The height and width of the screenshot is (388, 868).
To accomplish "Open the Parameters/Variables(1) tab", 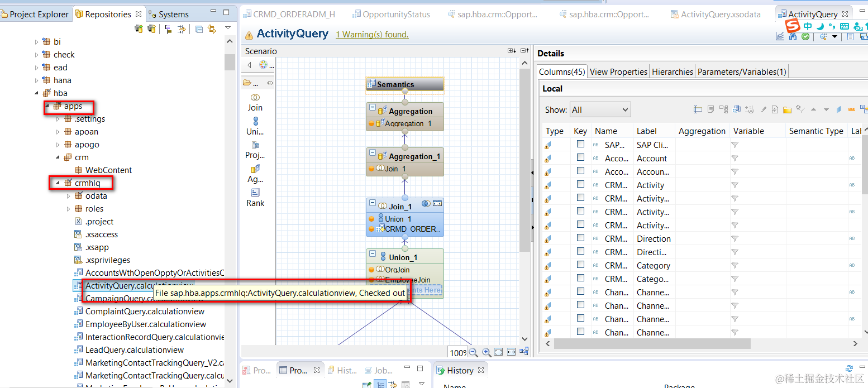I will [742, 71].
